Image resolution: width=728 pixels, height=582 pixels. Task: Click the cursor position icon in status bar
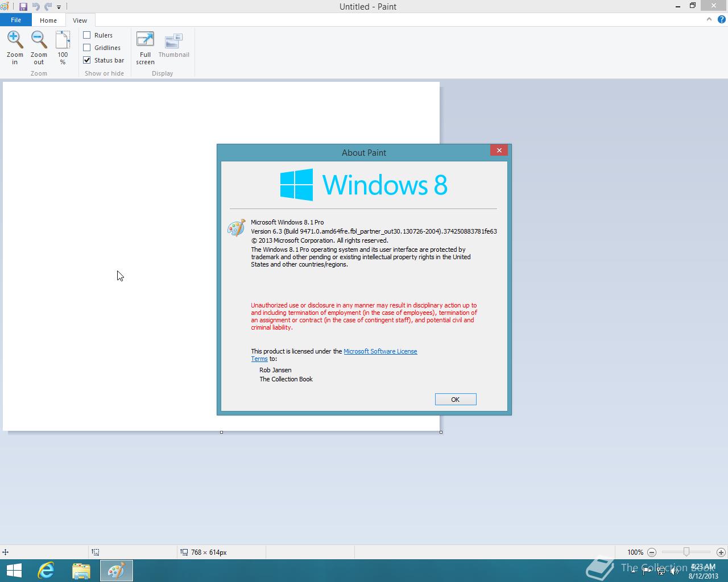5,552
